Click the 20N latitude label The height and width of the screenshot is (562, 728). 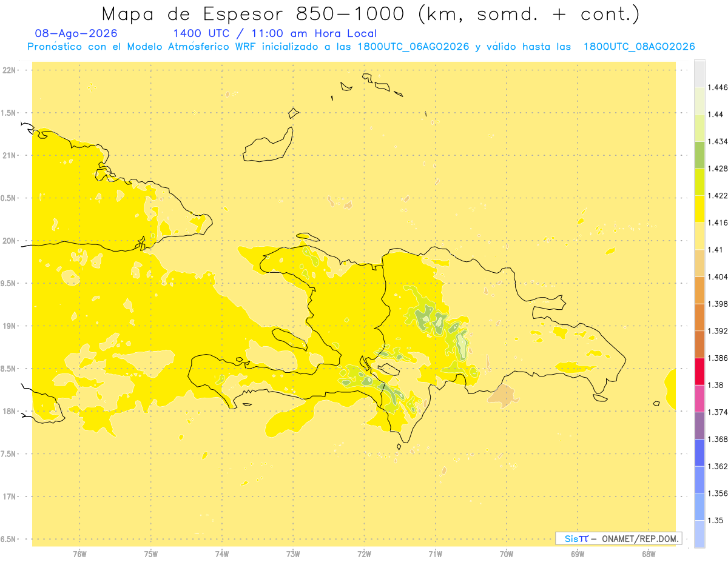[x=9, y=241]
